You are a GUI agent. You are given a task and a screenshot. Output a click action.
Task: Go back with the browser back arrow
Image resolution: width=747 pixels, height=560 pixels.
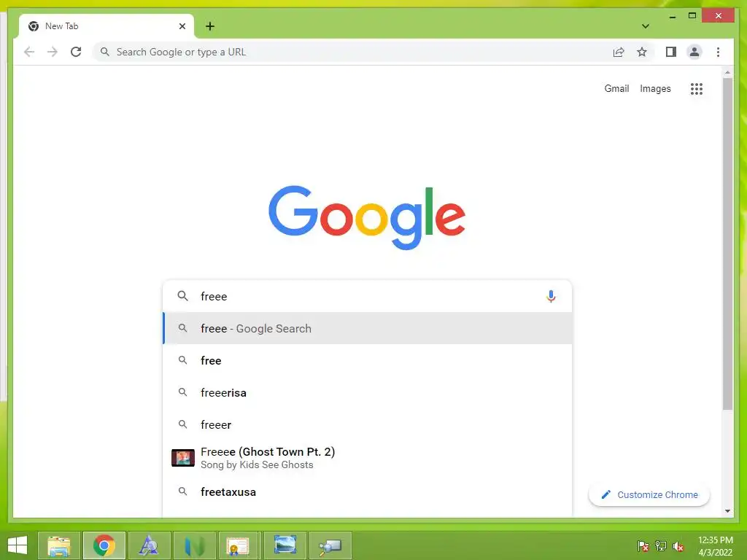click(x=29, y=52)
